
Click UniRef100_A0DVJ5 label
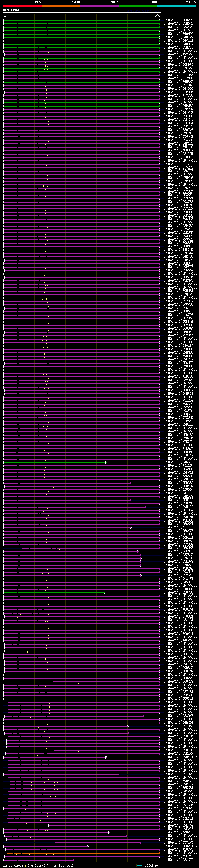(x=178, y=832)
